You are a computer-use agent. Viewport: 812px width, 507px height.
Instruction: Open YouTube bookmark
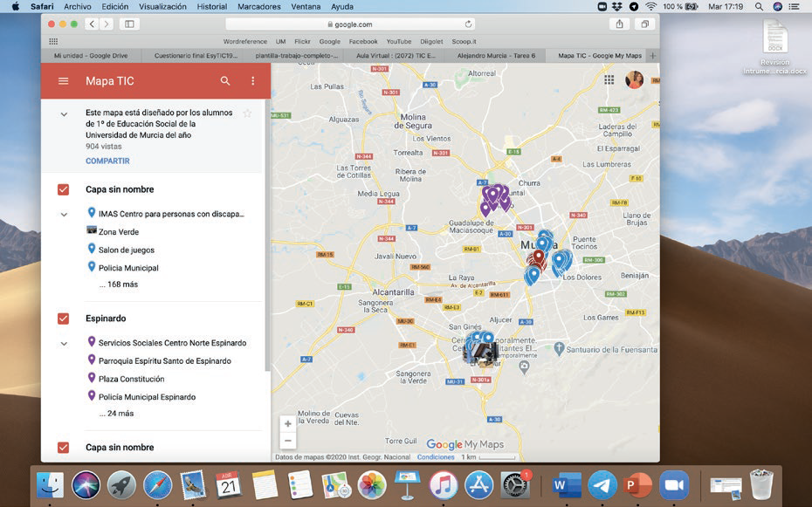(399, 41)
